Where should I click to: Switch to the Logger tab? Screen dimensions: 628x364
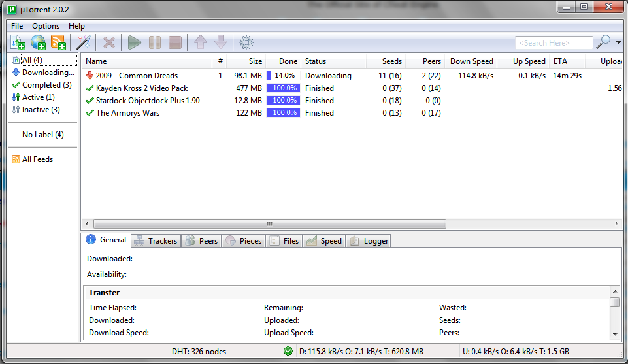[369, 240]
